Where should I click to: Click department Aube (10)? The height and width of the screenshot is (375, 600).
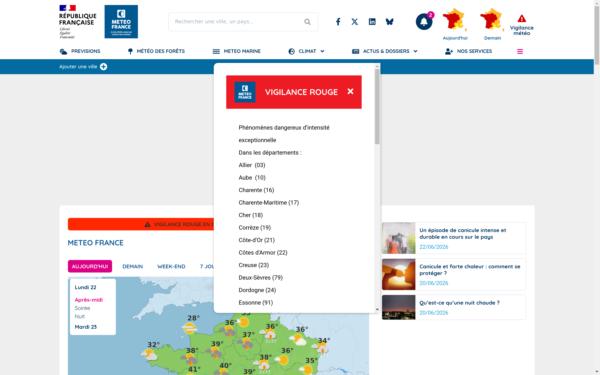(x=252, y=178)
